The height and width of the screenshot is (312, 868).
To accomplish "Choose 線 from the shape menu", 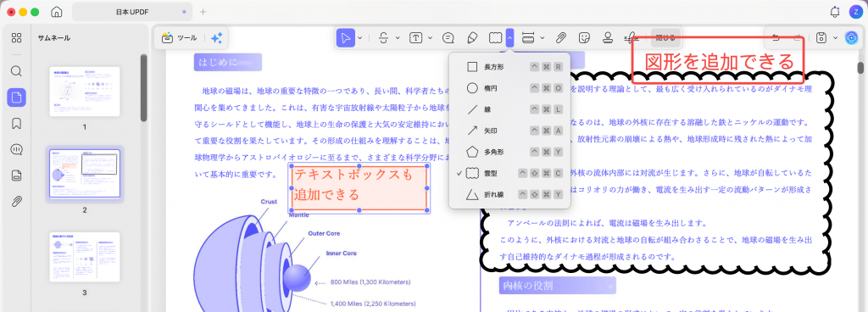I will tap(509, 109).
